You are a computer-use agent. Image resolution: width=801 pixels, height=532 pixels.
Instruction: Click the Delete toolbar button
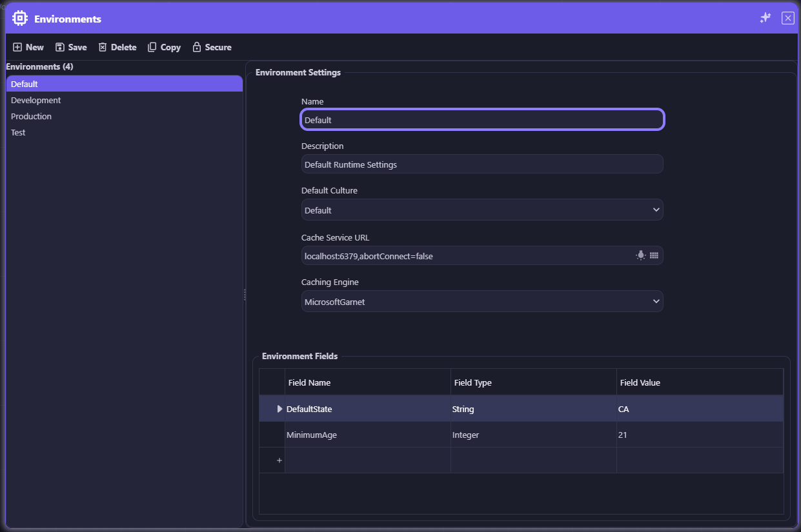coord(117,47)
